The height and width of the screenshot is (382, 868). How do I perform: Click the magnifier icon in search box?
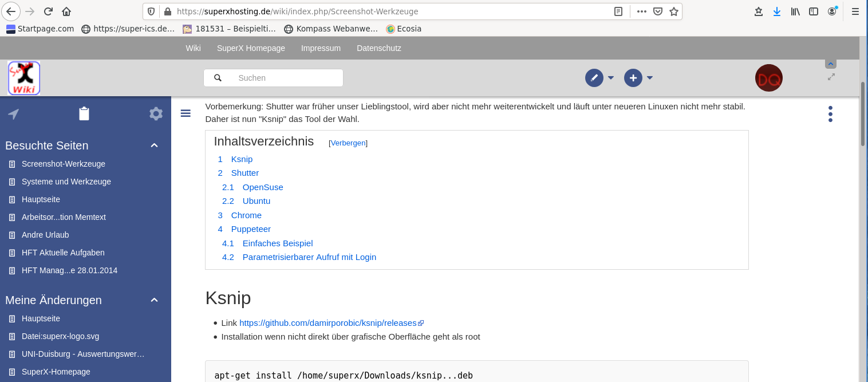point(218,78)
